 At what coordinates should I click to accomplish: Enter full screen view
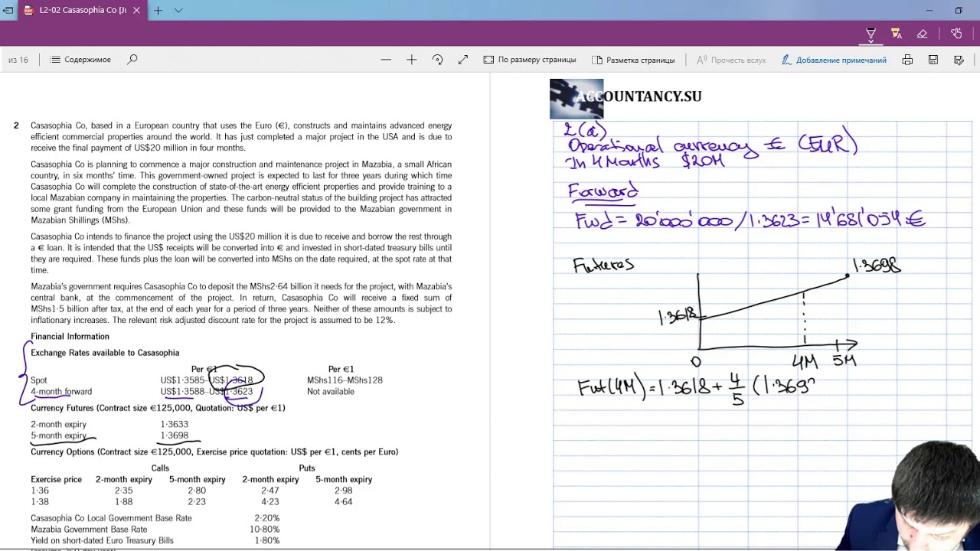coord(463,60)
